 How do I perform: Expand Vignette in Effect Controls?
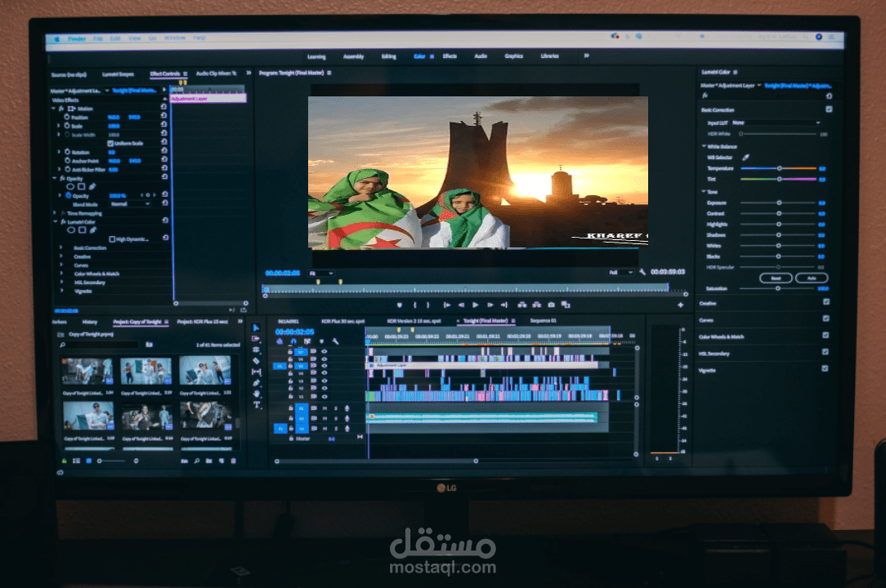61,291
